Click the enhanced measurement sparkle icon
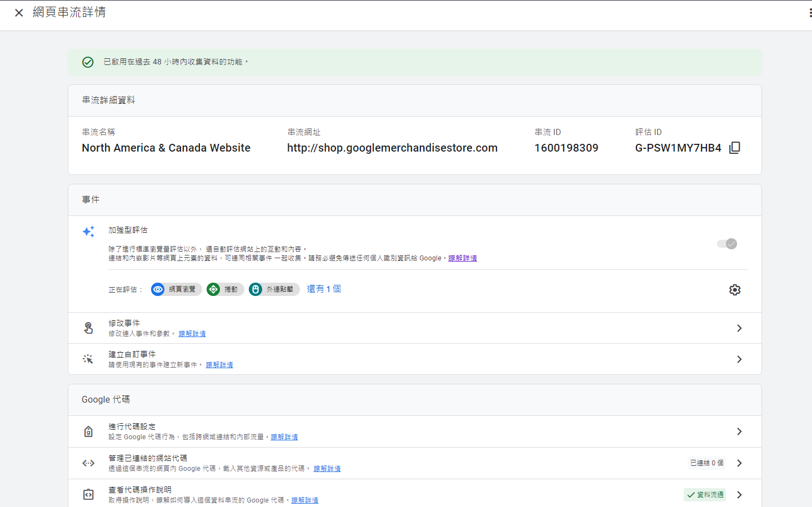 88,232
